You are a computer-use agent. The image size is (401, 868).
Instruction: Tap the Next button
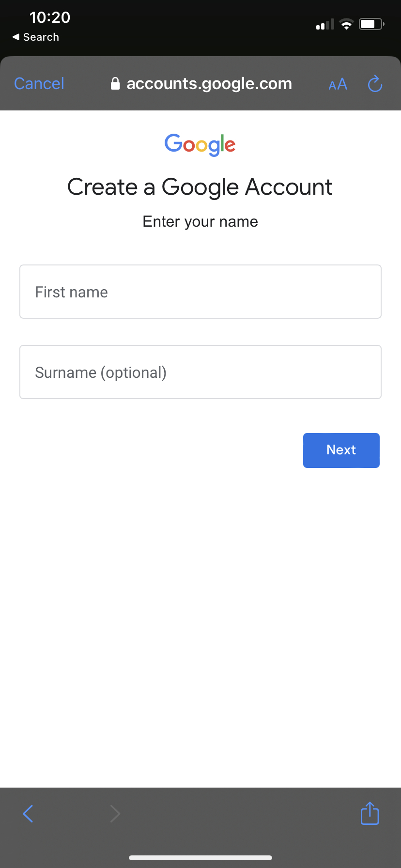point(341,450)
